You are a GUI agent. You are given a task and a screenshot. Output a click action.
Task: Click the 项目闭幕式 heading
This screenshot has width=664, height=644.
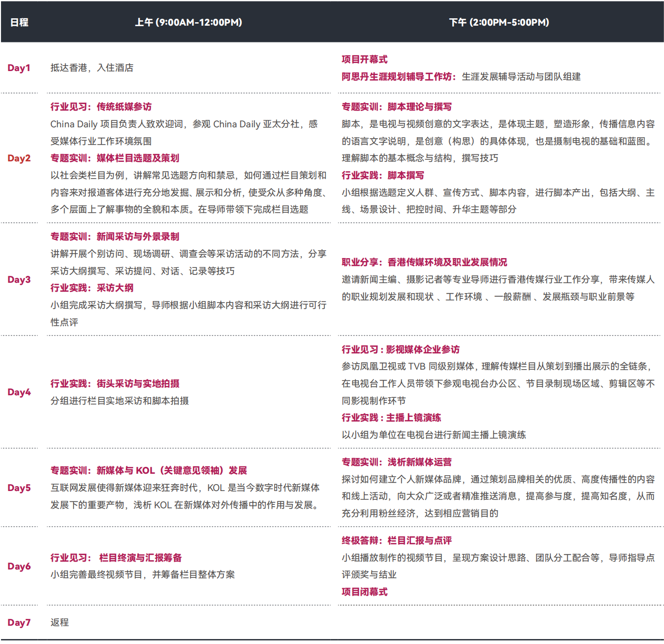(x=364, y=592)
